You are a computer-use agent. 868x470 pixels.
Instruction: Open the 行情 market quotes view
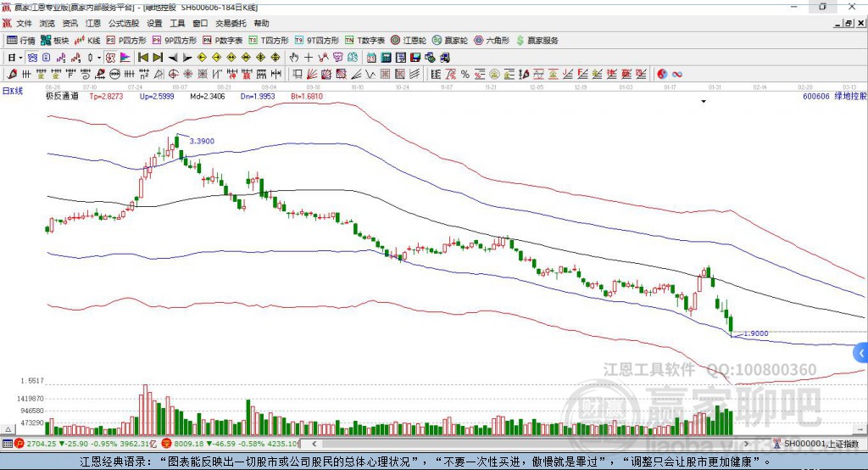pos(20,41)
